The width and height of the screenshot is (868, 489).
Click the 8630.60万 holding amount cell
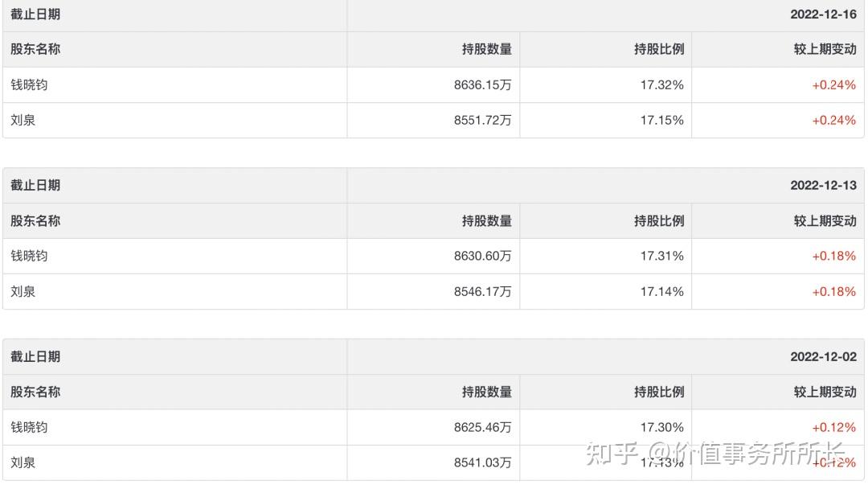(482, 256)
